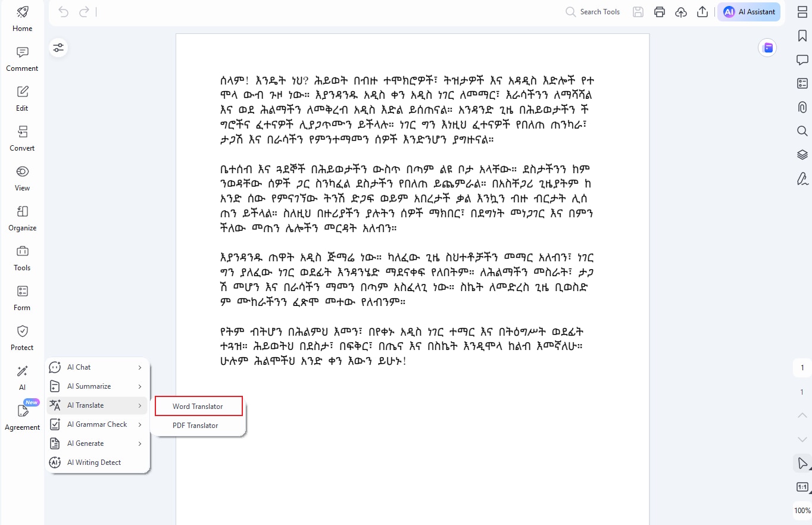This screenshot has width=812, height=525.
Task: Open the comments panel on the right
Action: (x=802, y=60)
